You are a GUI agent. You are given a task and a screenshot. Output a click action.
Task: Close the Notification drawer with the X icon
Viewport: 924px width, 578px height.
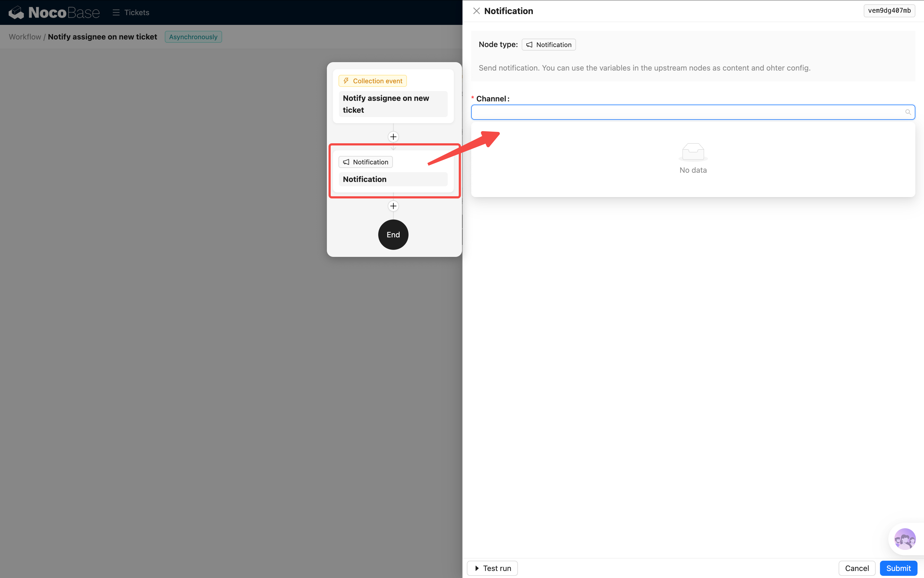pos(476,11)
